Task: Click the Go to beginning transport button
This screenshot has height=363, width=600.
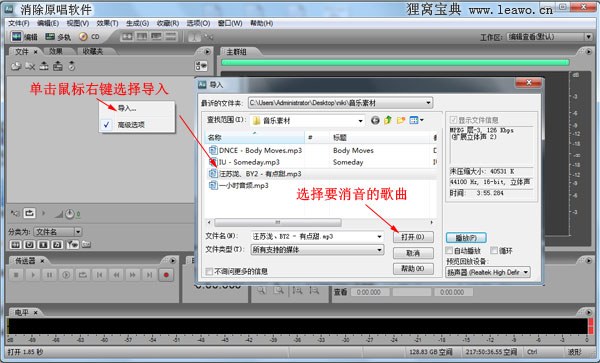Action: pyautogui.click(x=99, y=275)
